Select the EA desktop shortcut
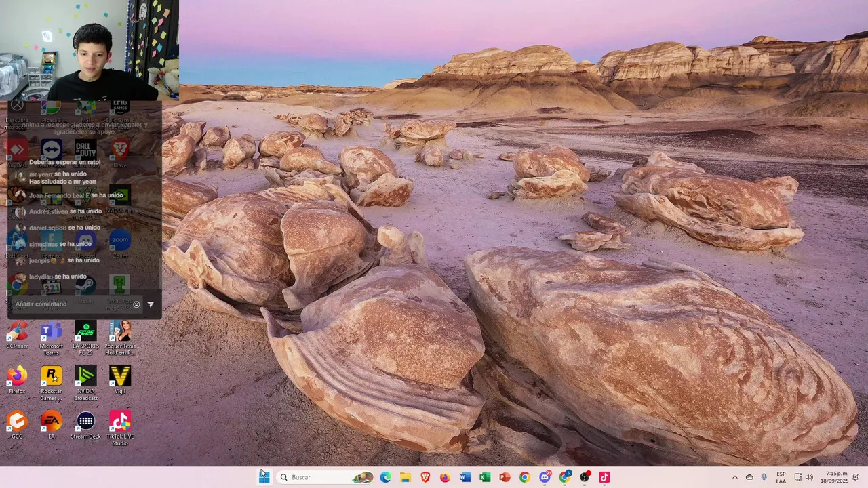 click(x=51, y=425)
